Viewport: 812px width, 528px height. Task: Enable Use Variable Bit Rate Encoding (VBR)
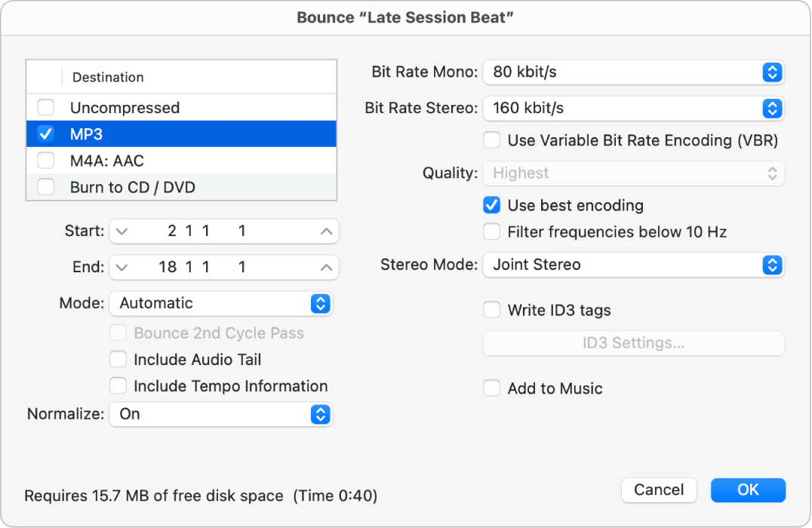click(492, 140)
